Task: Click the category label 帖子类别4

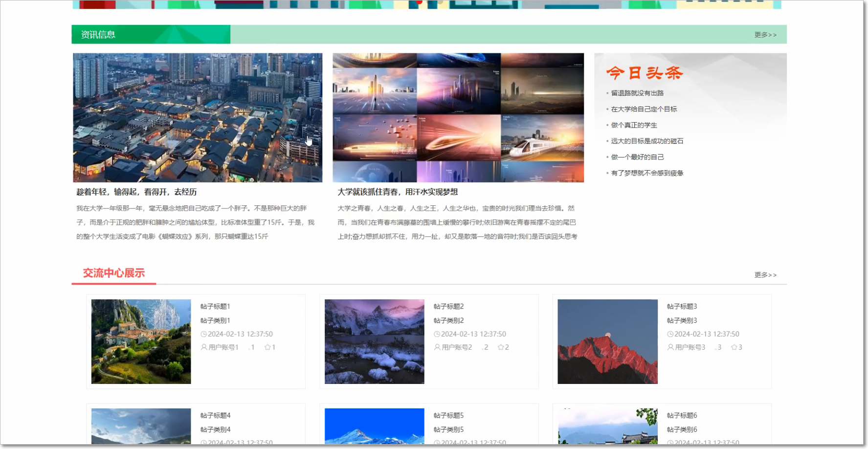Action: (215, 430)
